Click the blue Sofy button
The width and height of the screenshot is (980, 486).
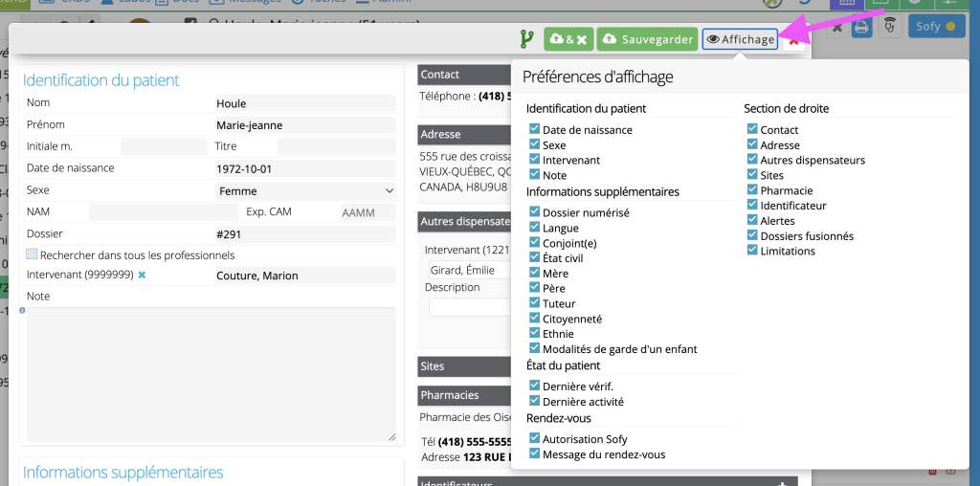[x=936, y=26]
